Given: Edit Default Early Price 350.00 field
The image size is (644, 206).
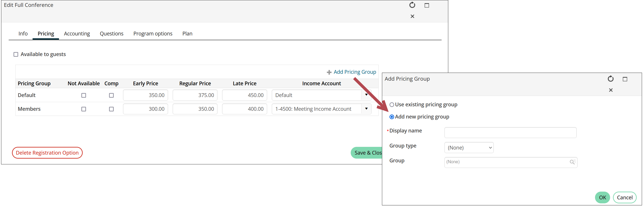Looking at the screenshot, I should (145, 95).
